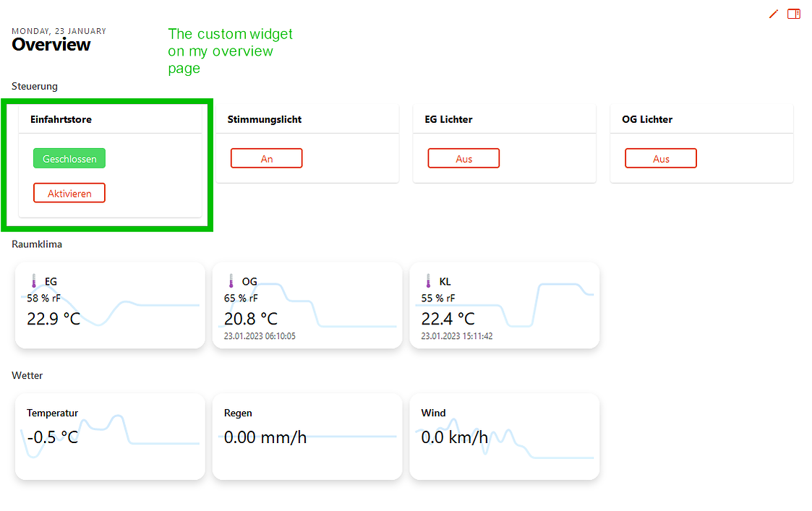Click the OG thermometer icon
Image resolution: width=812 pixels, height=511 pixels.
231,281
